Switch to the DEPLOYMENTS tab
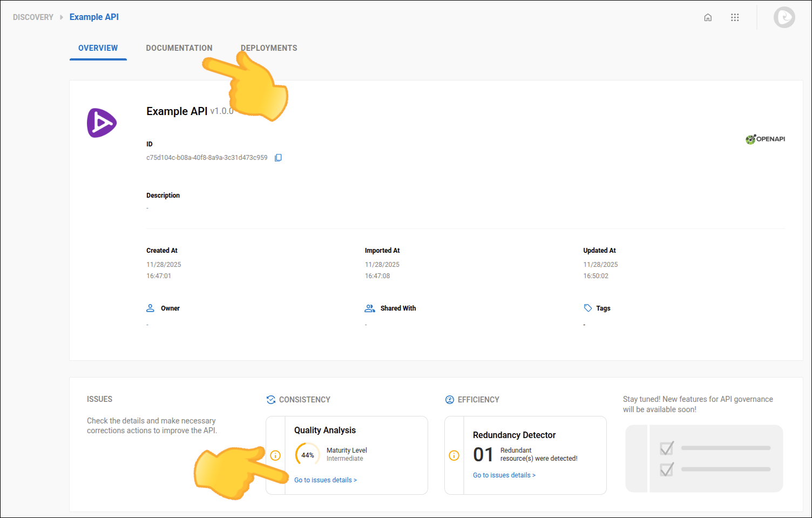 (269, 48)
